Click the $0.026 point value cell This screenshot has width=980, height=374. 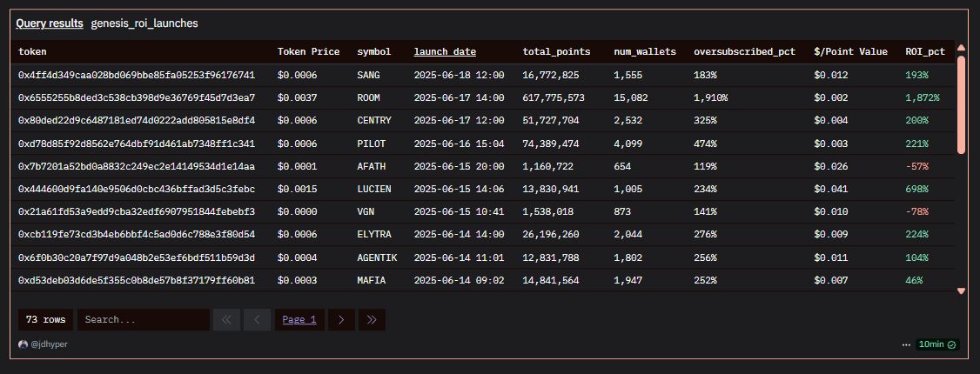[830, 167]
